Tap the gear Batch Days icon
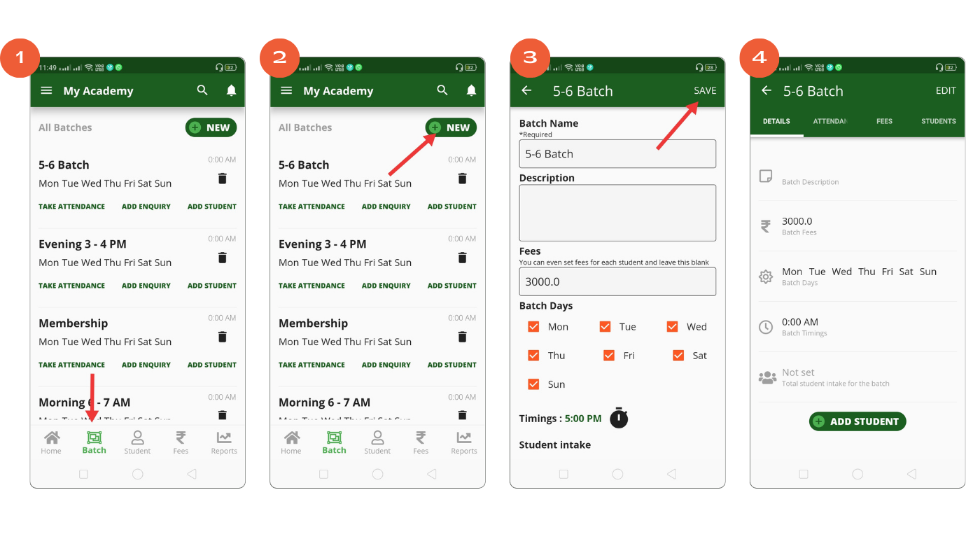 click(766, 277)
